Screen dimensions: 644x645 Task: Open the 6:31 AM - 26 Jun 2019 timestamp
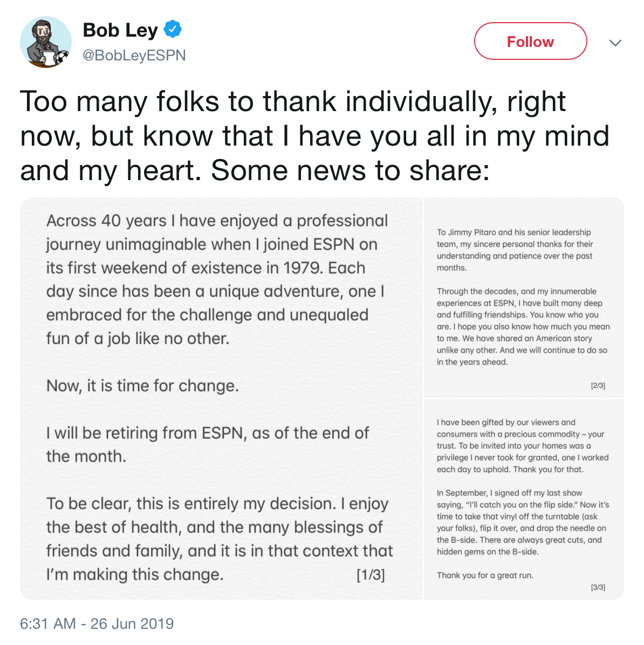pyautogui.click(x=97, y=623)
